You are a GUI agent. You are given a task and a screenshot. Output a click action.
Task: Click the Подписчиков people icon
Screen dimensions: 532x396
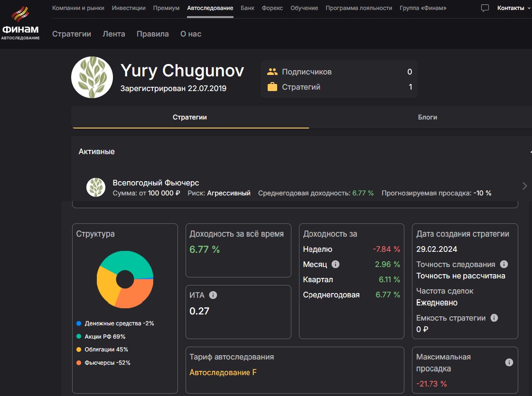272,72
